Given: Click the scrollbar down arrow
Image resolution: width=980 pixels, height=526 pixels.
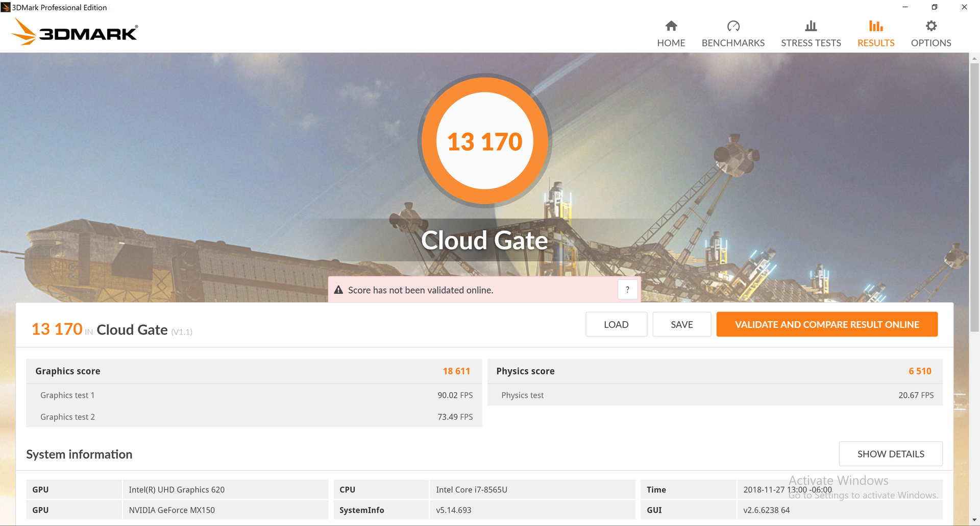Looking at the screenshot, I should click(x=974, y=520).
